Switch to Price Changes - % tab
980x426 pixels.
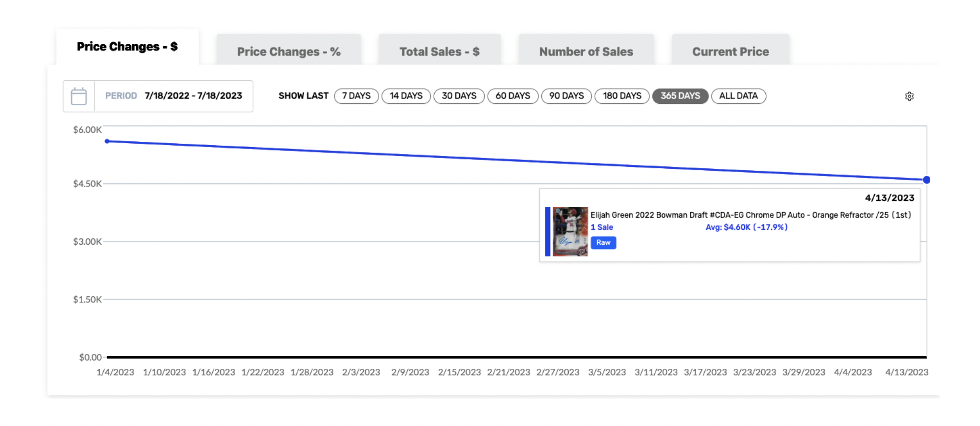[x=289, y=51]
